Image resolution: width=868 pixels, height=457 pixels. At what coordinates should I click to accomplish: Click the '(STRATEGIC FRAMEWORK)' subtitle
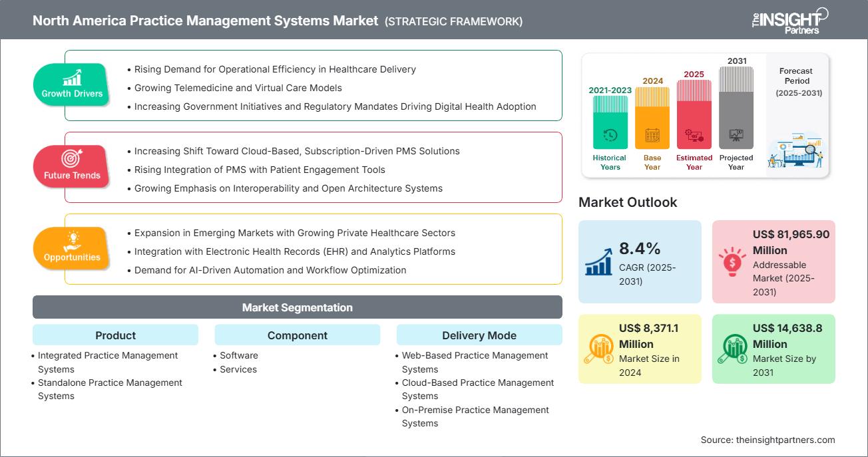click(454, 21)
